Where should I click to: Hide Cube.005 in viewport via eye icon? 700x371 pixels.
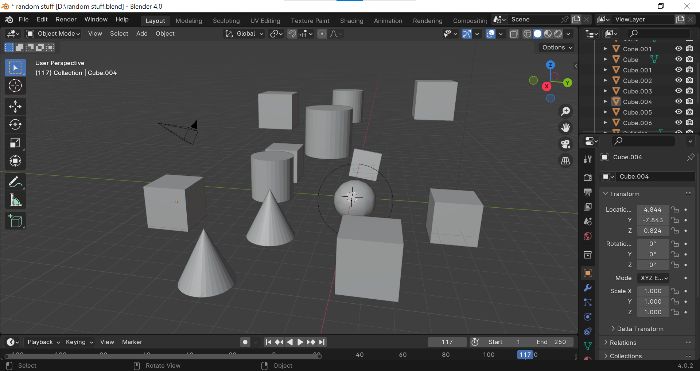tap(678, 112)
